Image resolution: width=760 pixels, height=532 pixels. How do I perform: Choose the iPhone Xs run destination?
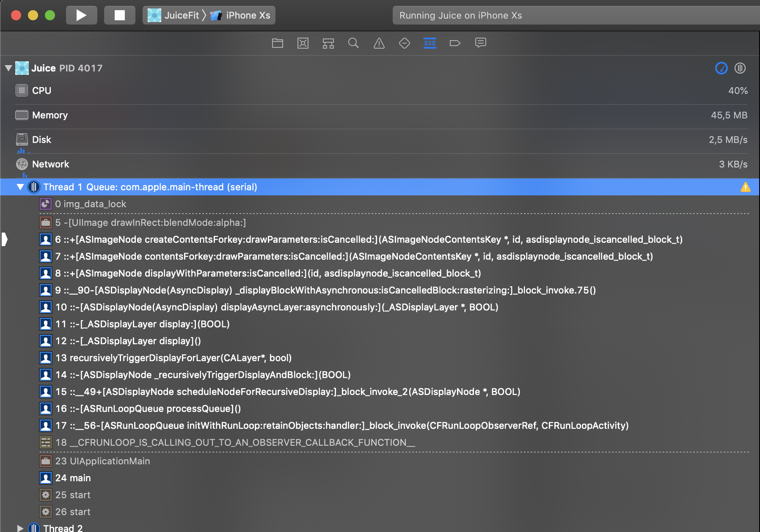(240, 15)
